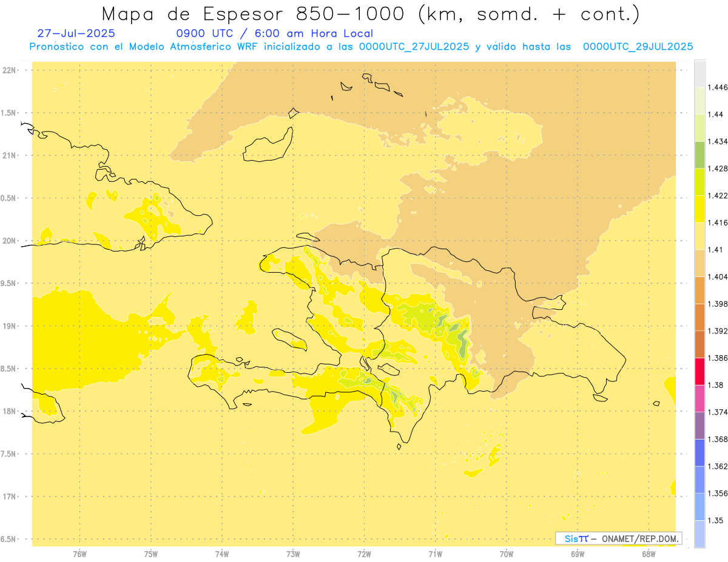Click the colorbar value "1.362"
This screenshot has width=728, height=562.
pyautogui.click(x=718, y=466)
